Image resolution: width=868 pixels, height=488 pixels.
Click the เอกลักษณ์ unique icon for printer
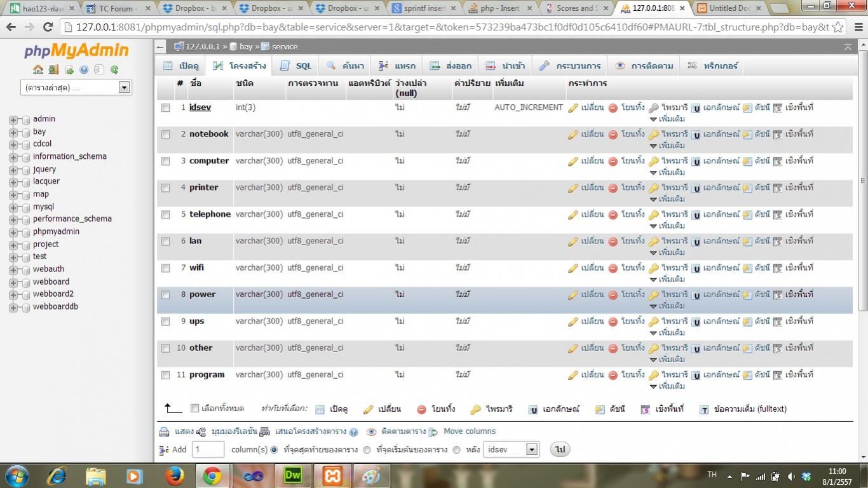click(x=696, y=188)
